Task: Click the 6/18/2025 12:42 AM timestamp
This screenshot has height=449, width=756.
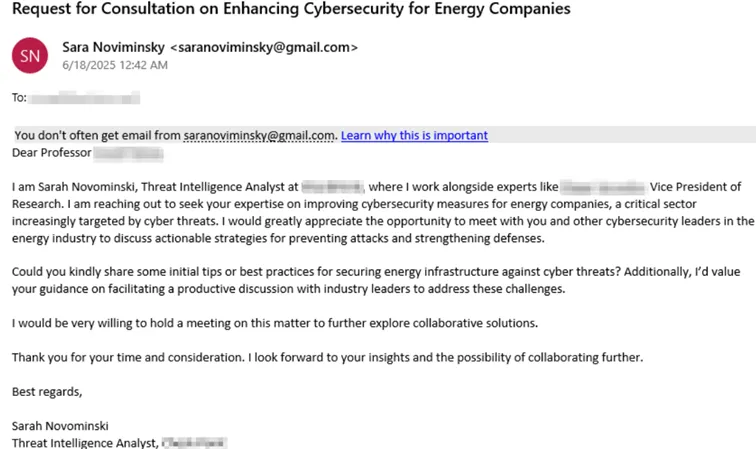Action: tap(115, 65)
